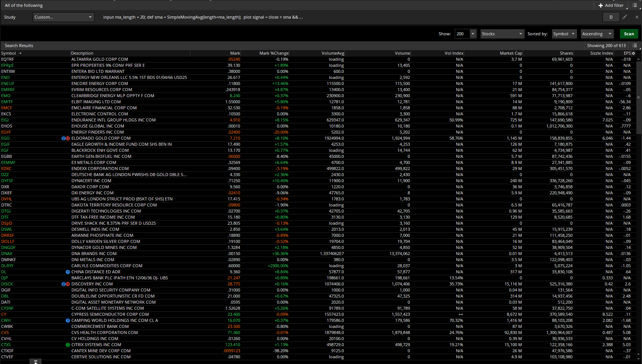Click CYPRESS SEMICONDUCTOR CORP COM description
642x364 pixels.
click(x=110, y=315)
